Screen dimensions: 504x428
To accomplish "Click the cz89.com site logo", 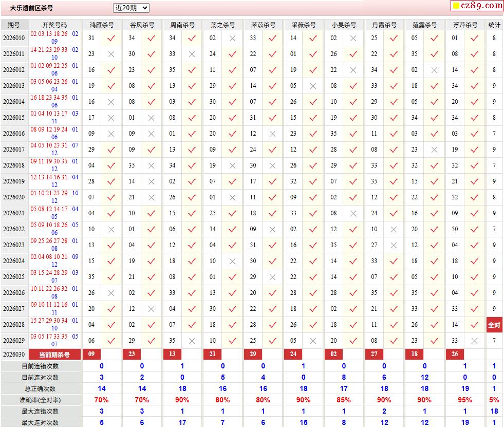I will [482, 6].
